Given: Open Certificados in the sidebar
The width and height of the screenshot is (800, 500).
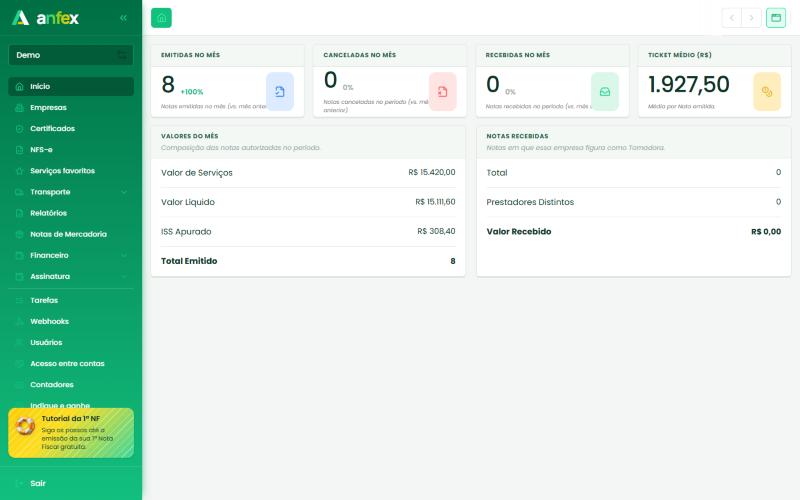Looking at the screenshot, I should click(71, 129).
